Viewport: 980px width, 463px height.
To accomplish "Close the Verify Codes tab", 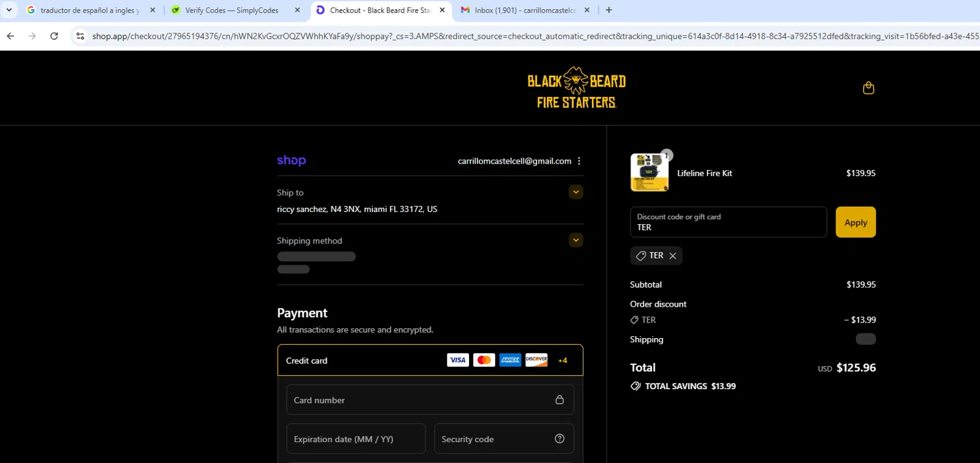I will tap(297, 10).
